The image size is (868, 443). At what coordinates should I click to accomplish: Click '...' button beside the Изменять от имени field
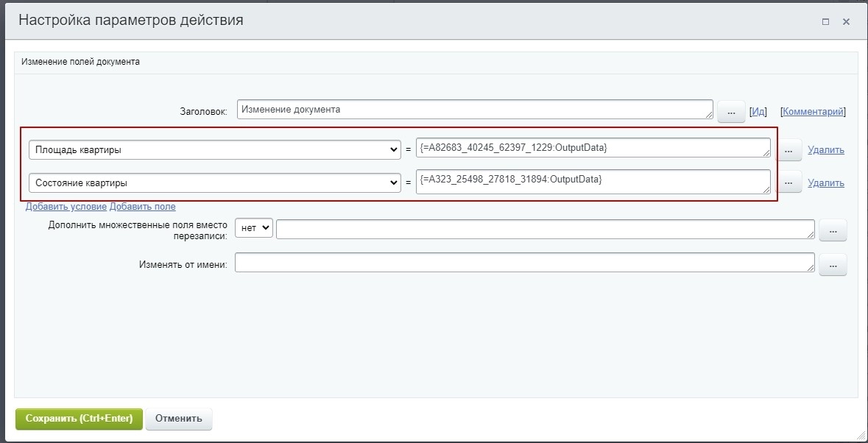coord(833,265)
